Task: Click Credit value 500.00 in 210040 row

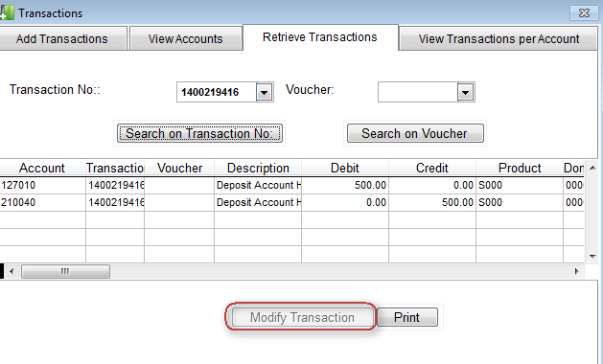Action: [x=432, y=202]
